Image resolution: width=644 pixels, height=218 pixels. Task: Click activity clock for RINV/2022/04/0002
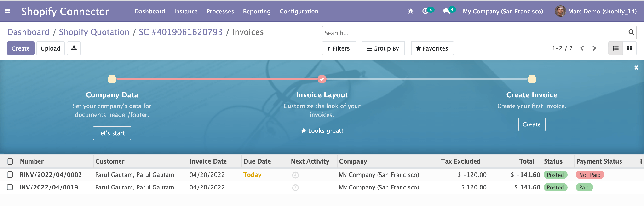pos(295,175)
